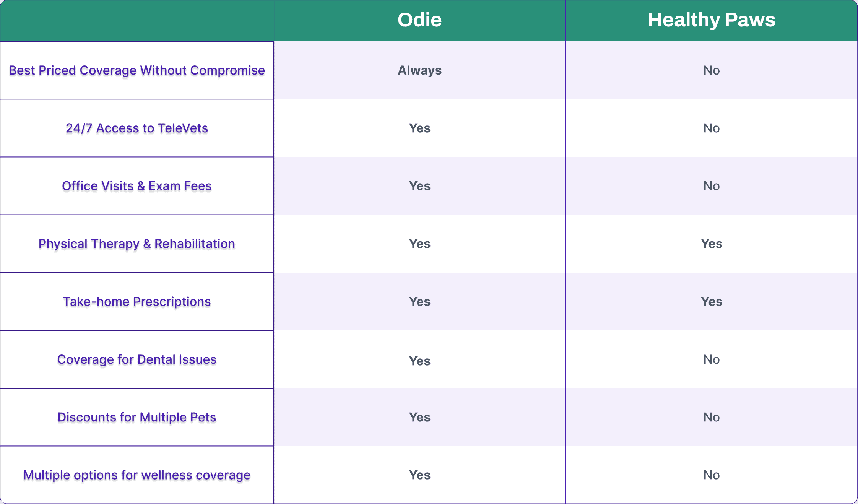Click Odie's Yes for Multiple Pets discounts

[419, 417]
